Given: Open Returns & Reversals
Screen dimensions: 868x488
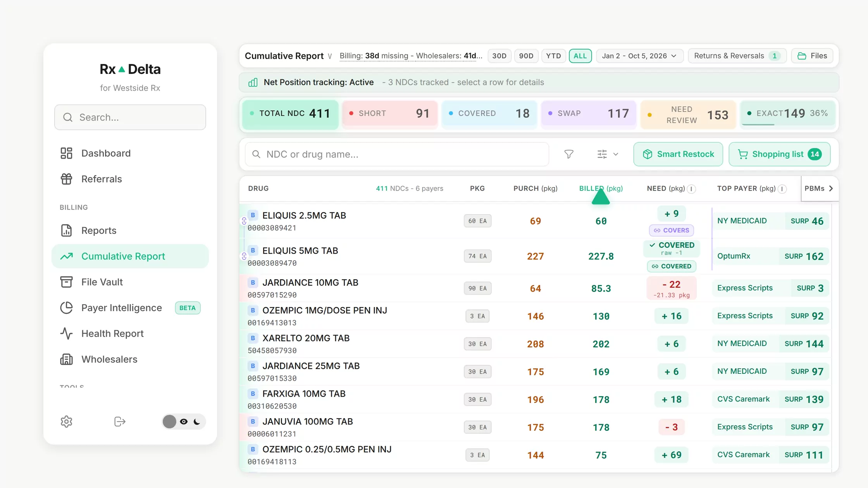Looking at the screenshot, I should click(737, 56).
